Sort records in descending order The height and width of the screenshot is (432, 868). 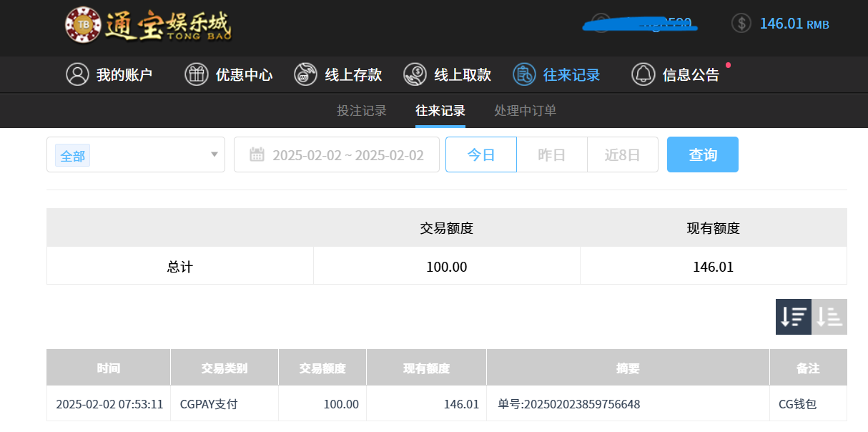(x=794, y=317)
